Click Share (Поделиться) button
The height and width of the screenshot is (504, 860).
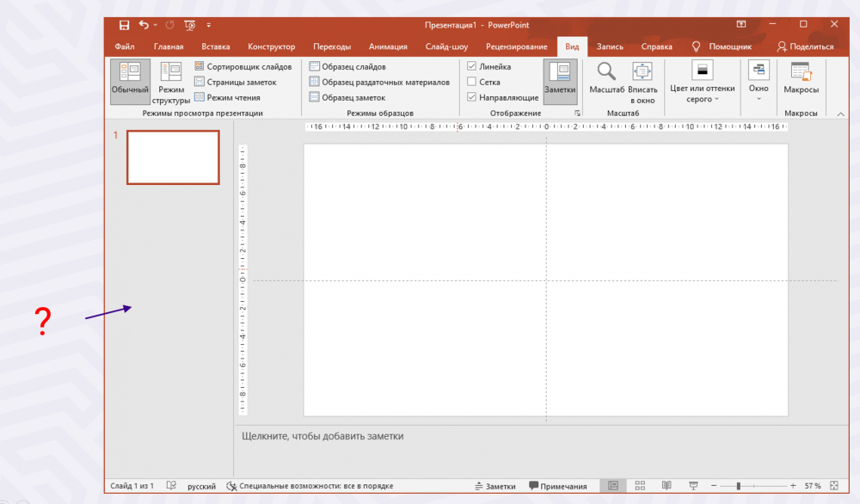click(806, 46)
